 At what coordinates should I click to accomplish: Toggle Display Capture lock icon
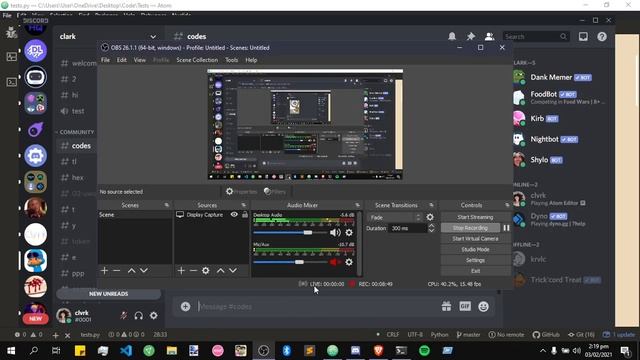pyautogui.click(x=244, y=214)
